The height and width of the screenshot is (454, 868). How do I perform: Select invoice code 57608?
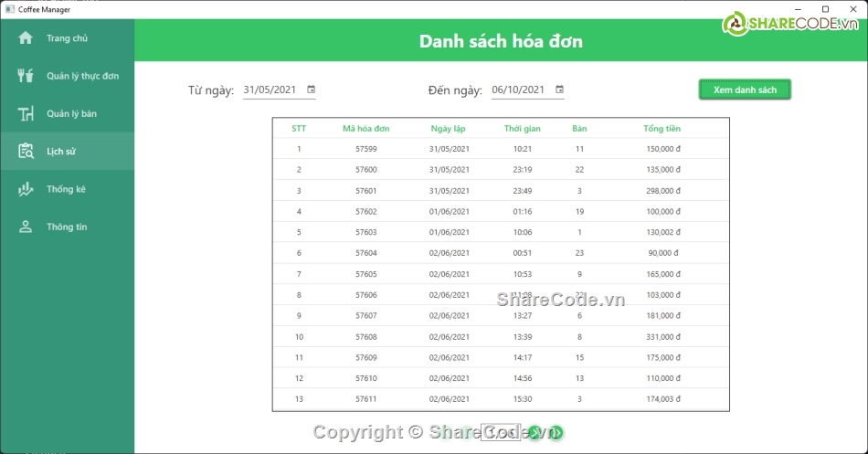[365, 337]
